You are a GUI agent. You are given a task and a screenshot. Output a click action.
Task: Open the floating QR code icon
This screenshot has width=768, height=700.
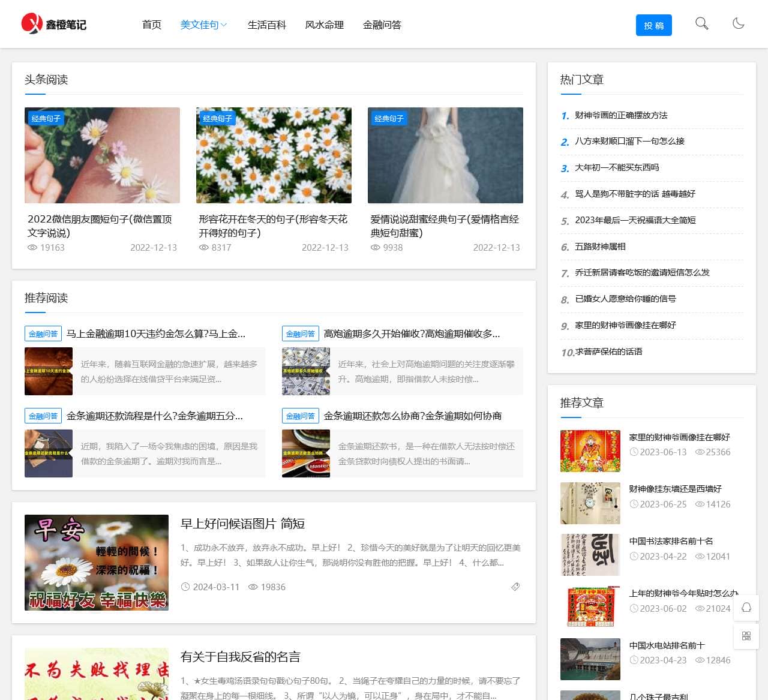click(746, 636)
